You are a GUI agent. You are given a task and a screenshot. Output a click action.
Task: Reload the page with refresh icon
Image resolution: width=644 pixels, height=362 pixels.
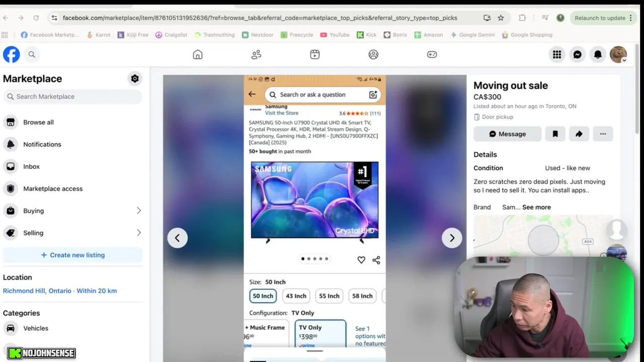[36, 18]
